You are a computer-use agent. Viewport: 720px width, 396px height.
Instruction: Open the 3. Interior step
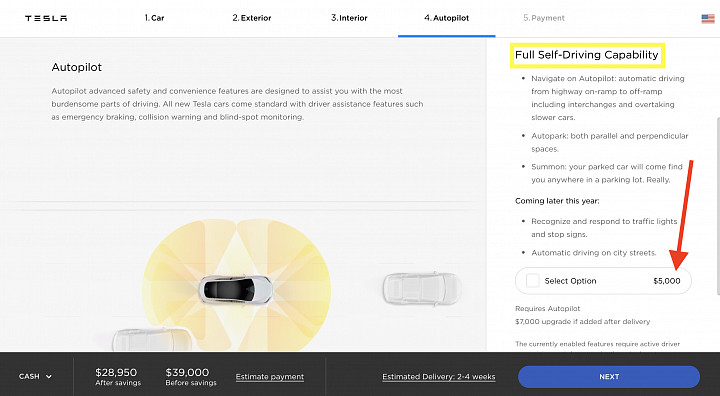tap(349, 18)
